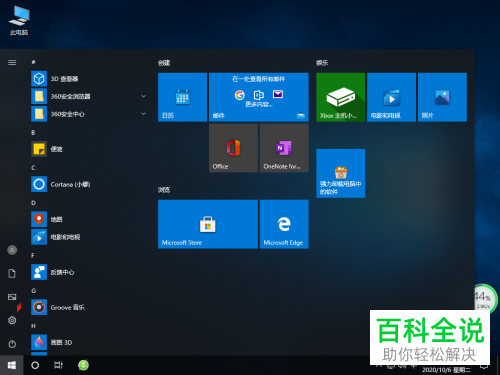The height and width of the screenshot is (375, 500).
Task: Expand the 360 security center folder chevron
Action: coord(143,114)
